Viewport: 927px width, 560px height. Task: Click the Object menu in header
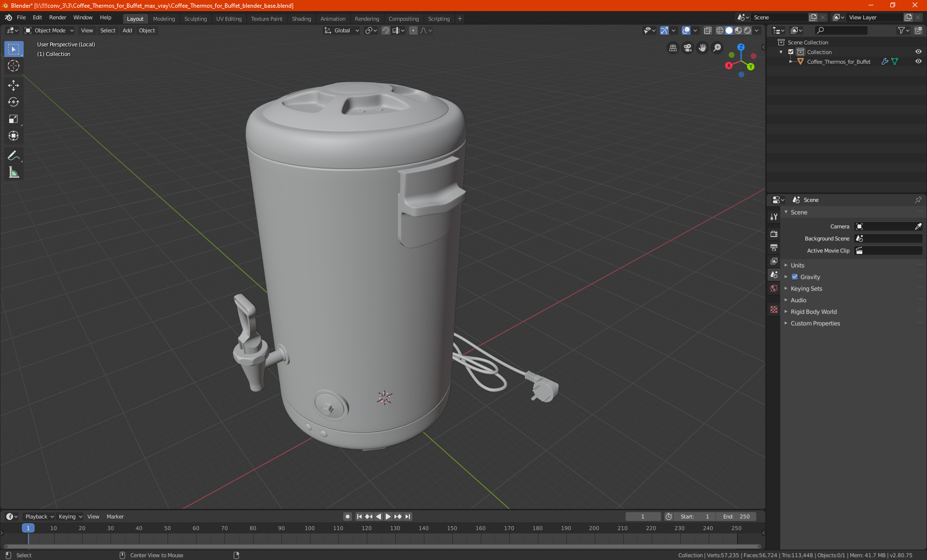147,30
